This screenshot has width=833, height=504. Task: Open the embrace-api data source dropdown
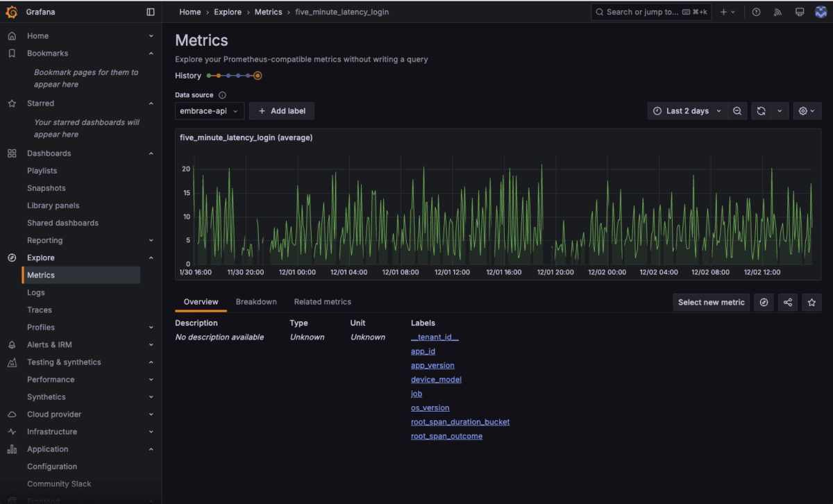210,111
